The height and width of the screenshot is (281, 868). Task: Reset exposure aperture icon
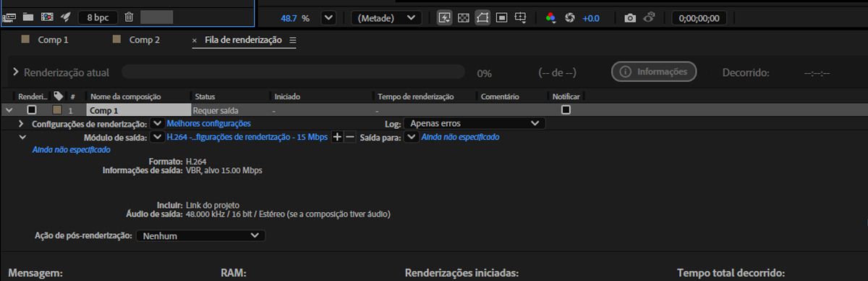click(x=569, y=17)
